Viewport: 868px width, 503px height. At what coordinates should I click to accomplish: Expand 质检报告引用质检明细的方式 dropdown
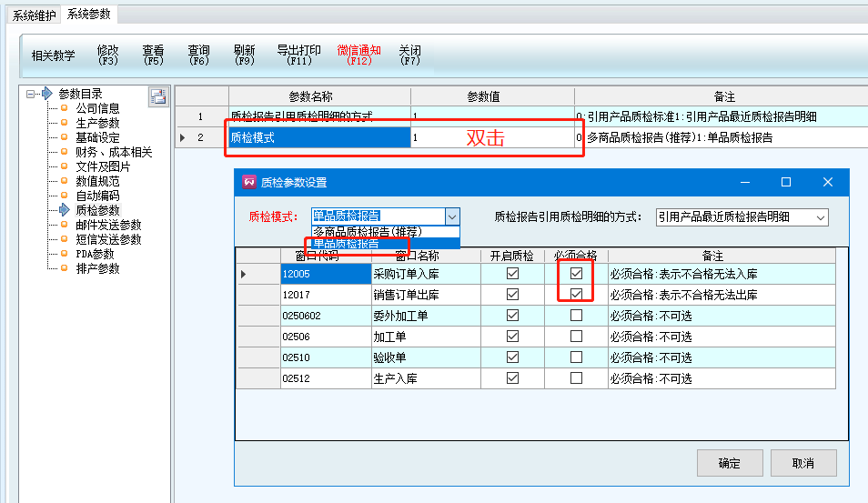(x=820, y=216)
